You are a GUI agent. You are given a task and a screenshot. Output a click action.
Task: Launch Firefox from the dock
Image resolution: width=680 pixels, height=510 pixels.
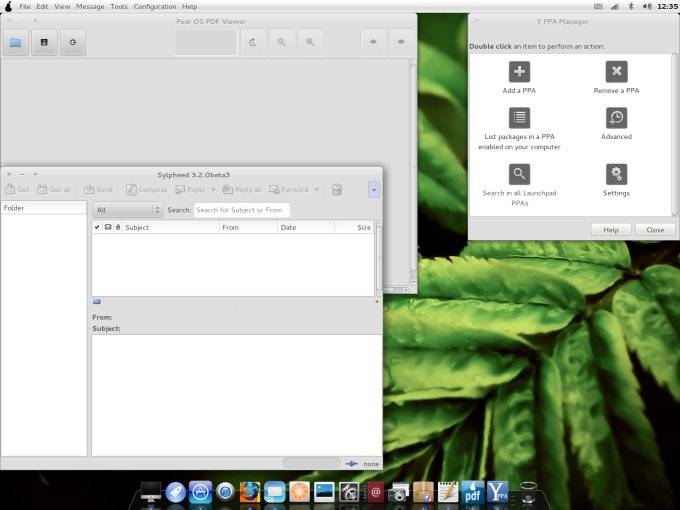[250, 492]
